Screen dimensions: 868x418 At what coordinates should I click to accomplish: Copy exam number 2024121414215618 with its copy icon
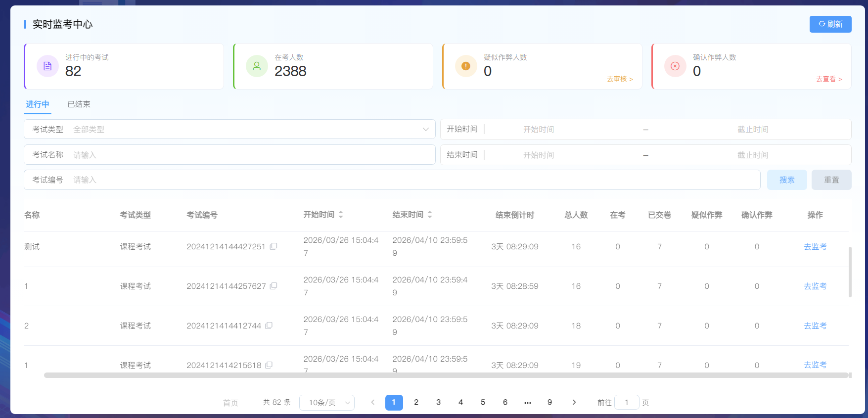[269, 365]
